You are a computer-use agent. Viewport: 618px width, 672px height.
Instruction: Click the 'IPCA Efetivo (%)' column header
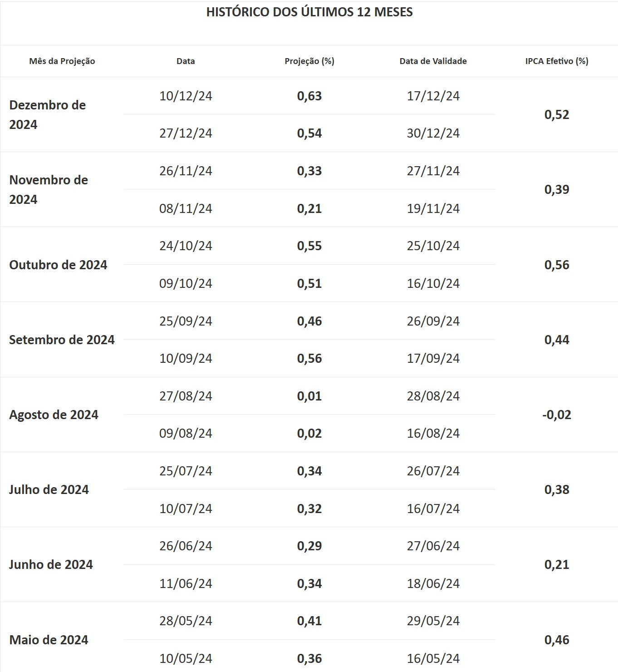pyautogui.click(x=557, y=61)
